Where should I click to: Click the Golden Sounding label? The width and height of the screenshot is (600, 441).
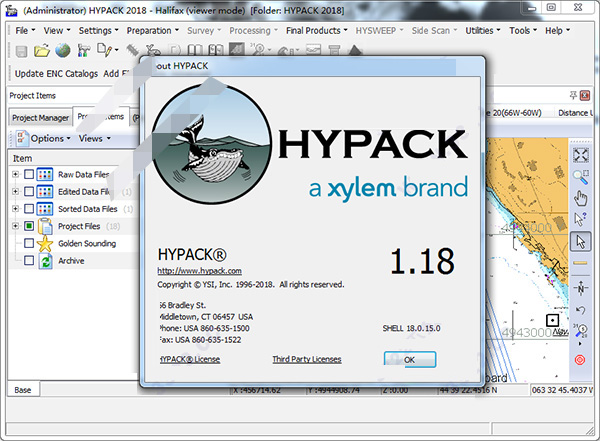(x=87, y=243)
